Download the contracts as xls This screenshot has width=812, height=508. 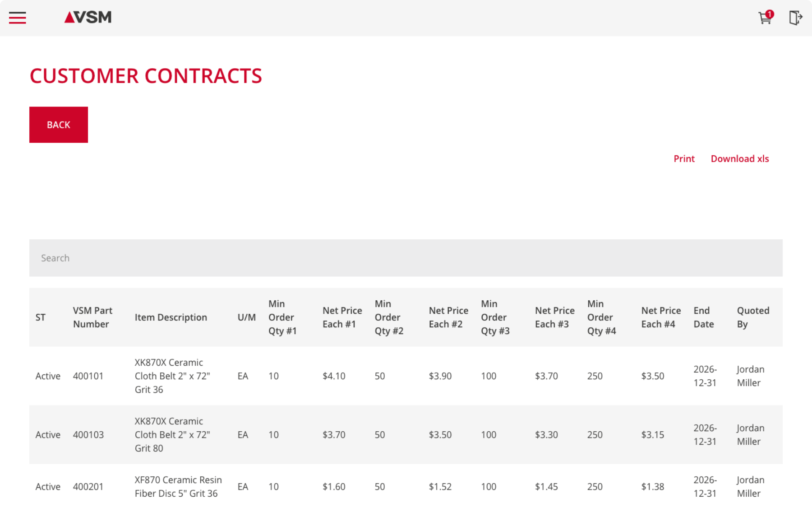tap(740, 158)
